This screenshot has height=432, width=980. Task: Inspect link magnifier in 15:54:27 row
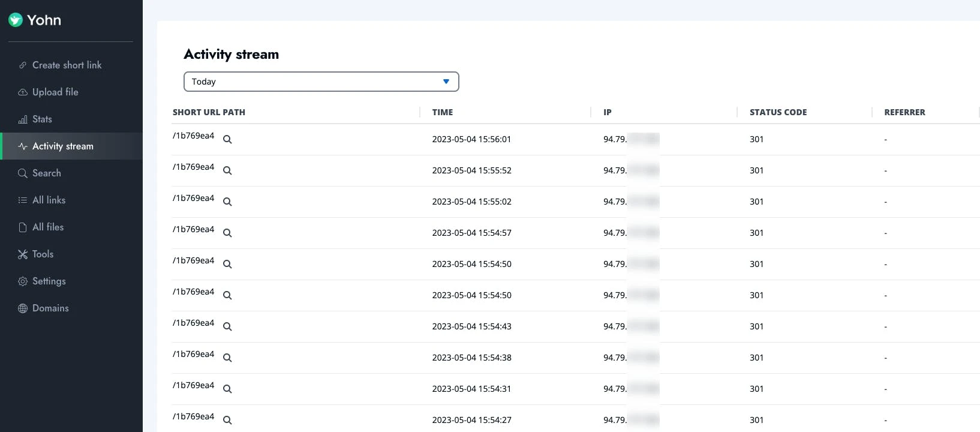227,420
